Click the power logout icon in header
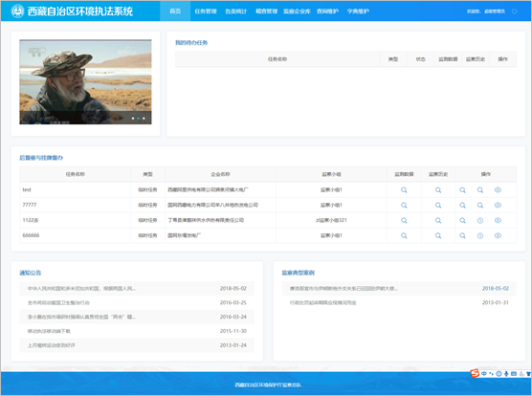This screenshot has height=396, width=532. pos(515,11)
